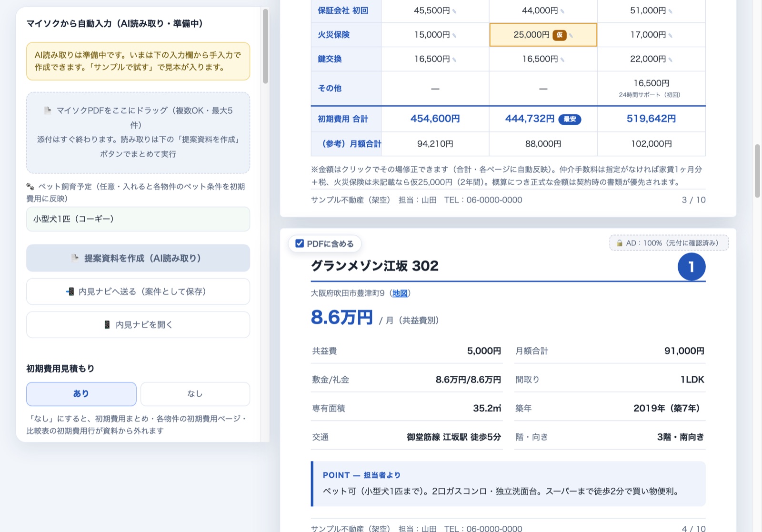Click the 月額合計 value 91,000円
Screen dimensions: 762x532
point(684,351)
